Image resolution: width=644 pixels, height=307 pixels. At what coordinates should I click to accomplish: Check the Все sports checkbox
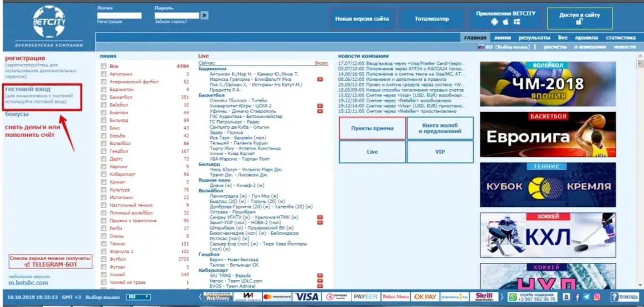(103, 67)
